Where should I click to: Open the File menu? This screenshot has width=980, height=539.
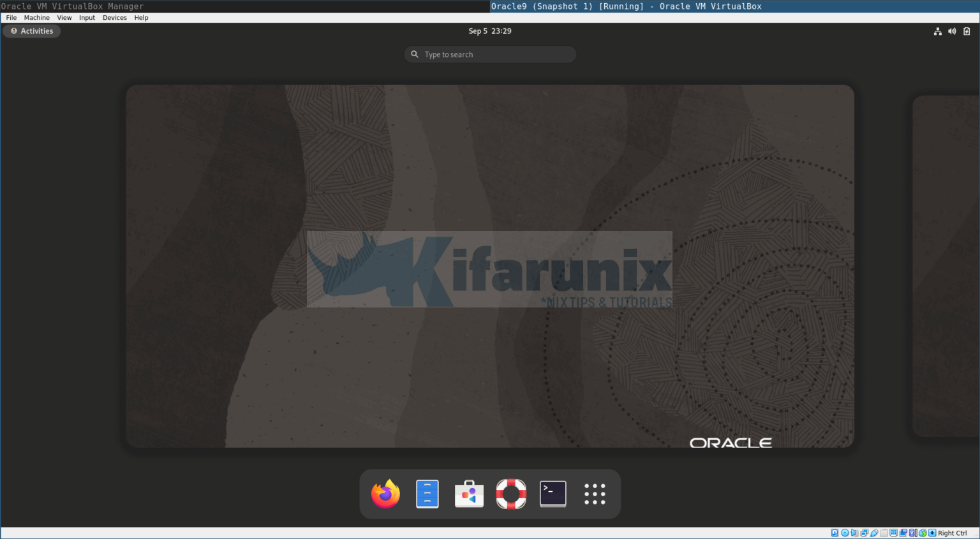11,18
